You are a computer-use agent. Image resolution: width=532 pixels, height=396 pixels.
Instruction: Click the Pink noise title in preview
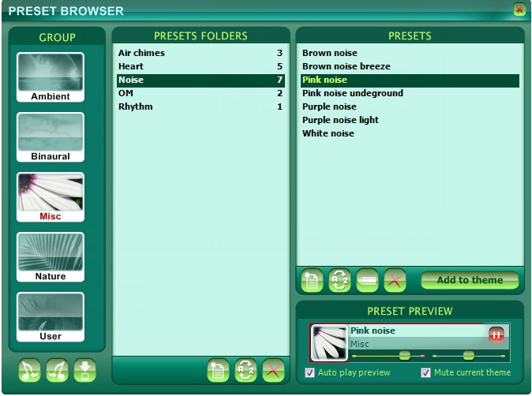(x=373, y=331)
